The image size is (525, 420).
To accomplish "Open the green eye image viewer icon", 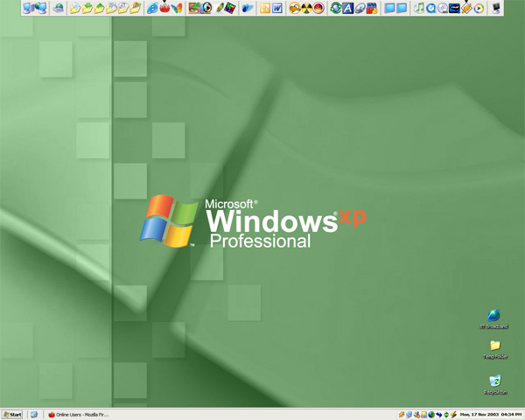I will 194,8.
